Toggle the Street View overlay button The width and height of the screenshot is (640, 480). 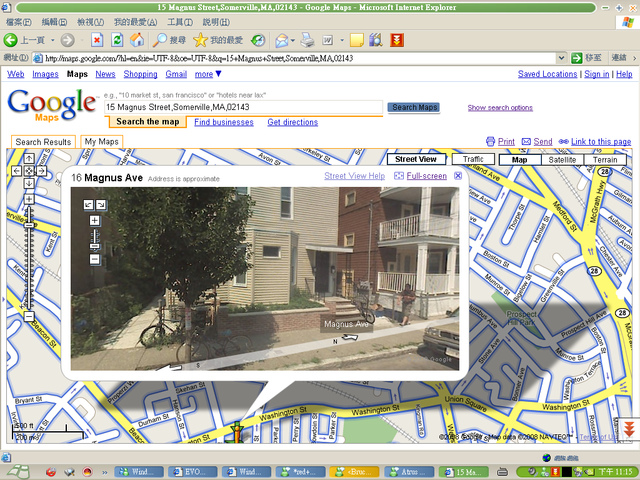pos(416,159)
